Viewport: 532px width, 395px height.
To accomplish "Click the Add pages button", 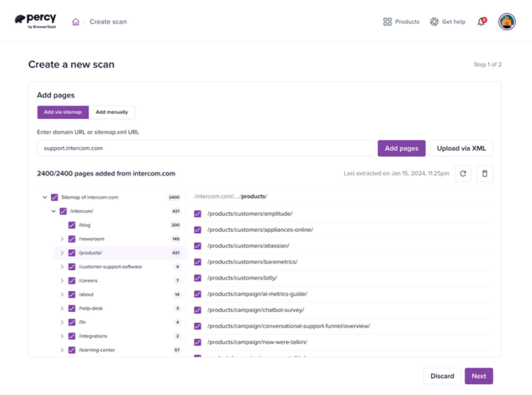I will coord(401,148).
